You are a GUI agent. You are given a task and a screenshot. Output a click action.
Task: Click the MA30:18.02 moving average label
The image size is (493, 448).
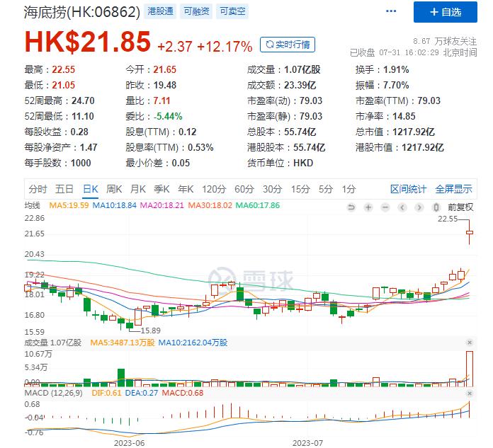210,205
